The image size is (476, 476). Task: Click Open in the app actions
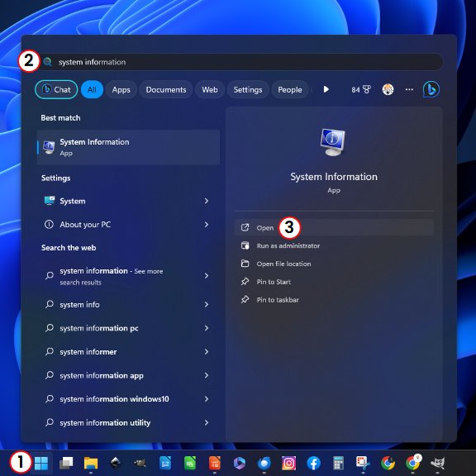tap(334, 228)
